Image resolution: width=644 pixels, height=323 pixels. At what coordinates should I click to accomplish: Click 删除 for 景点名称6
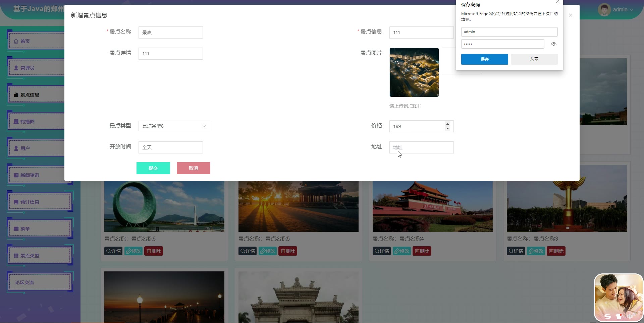click(154, 251)
